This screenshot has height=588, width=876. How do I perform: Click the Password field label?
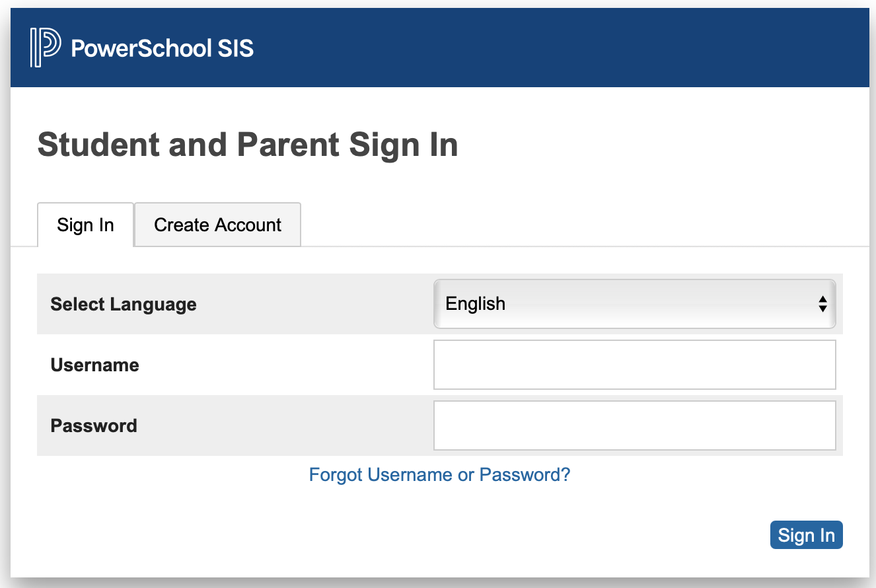94,425
